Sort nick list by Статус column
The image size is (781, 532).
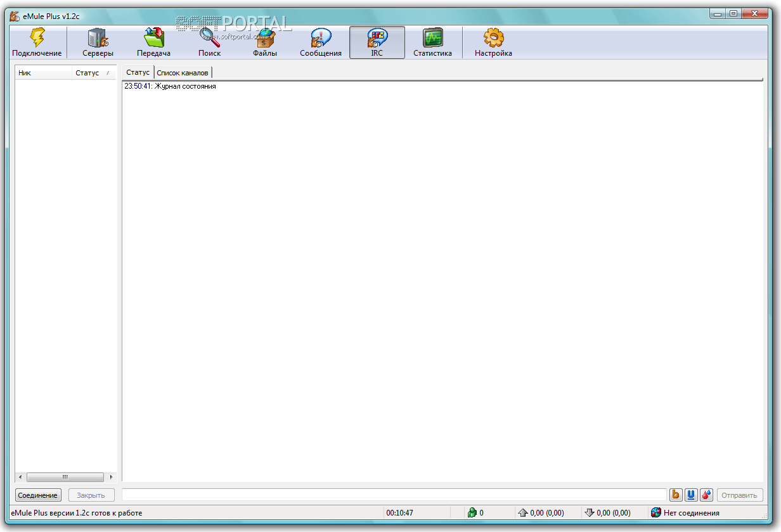tap(94, 73)
